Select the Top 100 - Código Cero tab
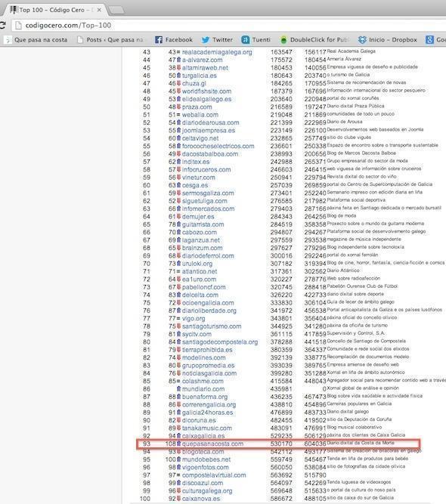Screen dimensions: 446x504 click(54, 10)
